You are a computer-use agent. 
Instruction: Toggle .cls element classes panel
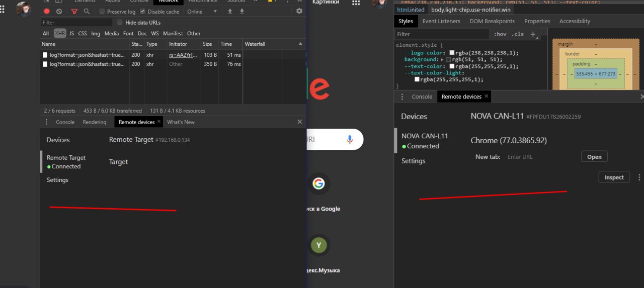pyautogui.click(x=518, y=34)
